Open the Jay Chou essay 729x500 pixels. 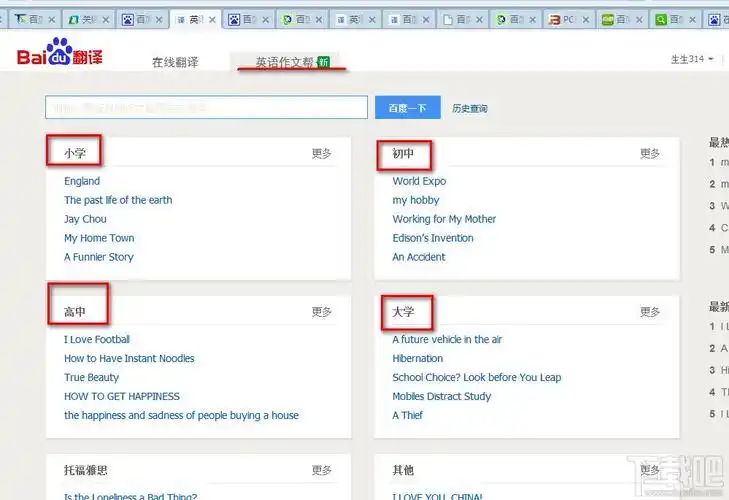[85, 219]
